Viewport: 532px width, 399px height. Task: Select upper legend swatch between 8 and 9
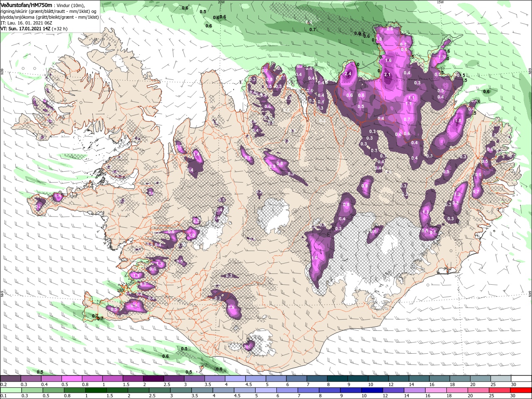337,379
